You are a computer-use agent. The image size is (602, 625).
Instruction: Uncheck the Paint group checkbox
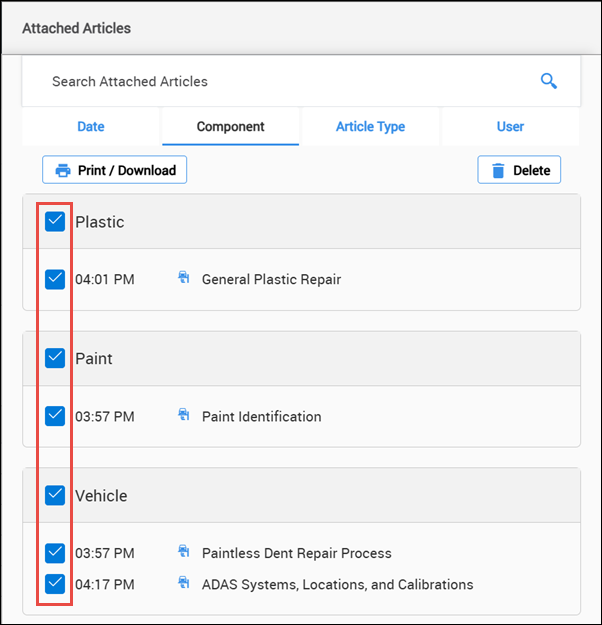pyautogui.click(x=55, y=358)
